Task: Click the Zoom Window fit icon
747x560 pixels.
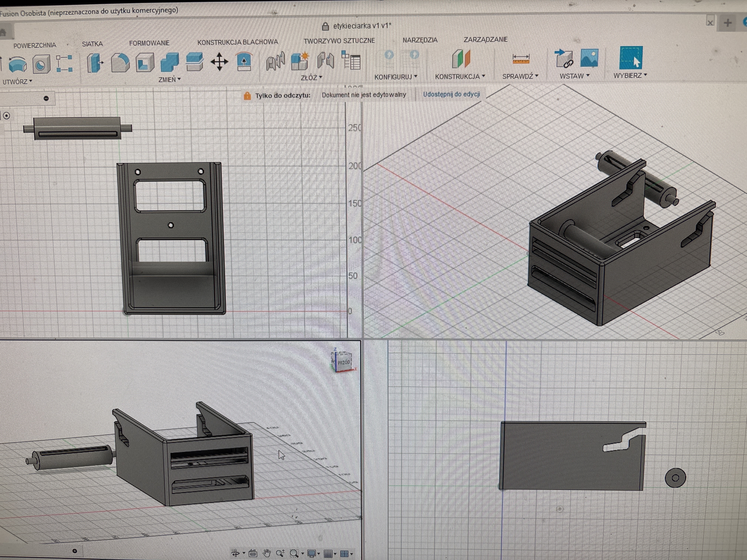Action: (294, 553)
